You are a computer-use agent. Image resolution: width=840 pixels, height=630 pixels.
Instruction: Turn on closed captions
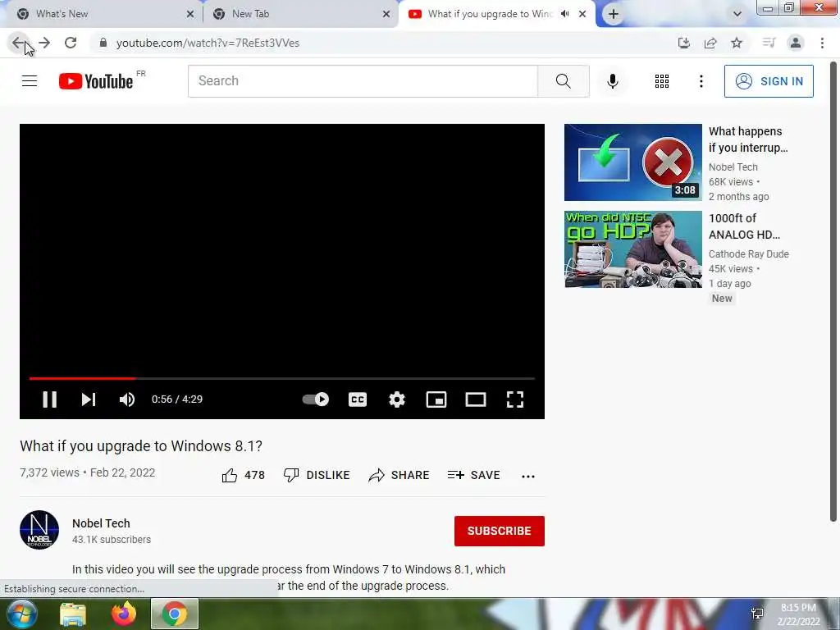pos(358,399)
